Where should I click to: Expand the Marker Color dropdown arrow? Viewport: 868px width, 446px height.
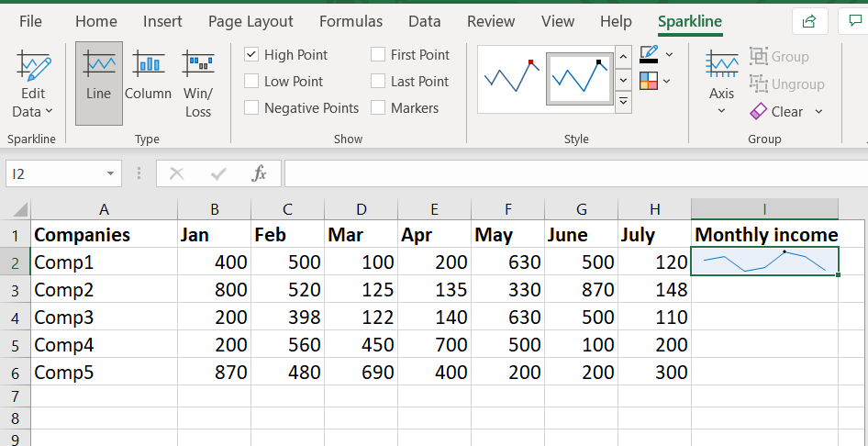point(666,82)
